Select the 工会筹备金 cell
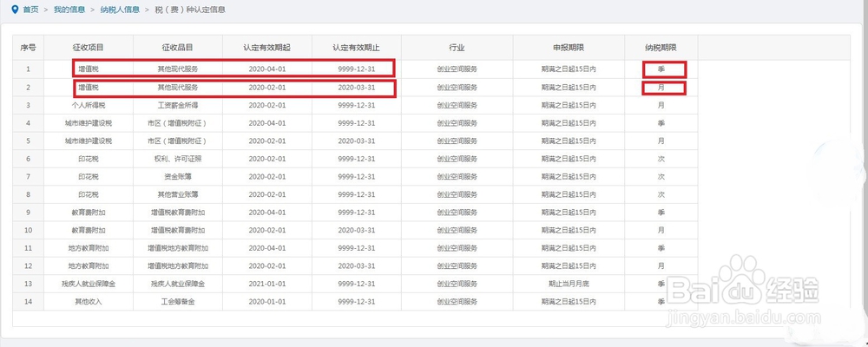 (x=178, y=302)
